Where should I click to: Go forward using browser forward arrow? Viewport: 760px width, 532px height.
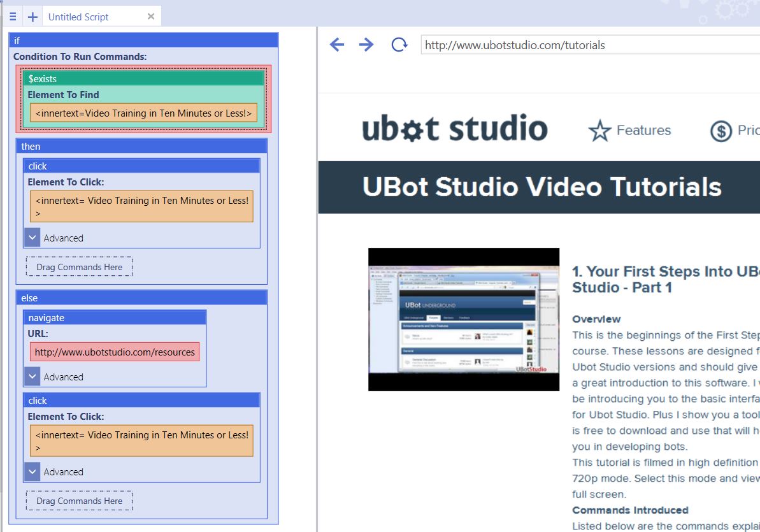[366, 45]
